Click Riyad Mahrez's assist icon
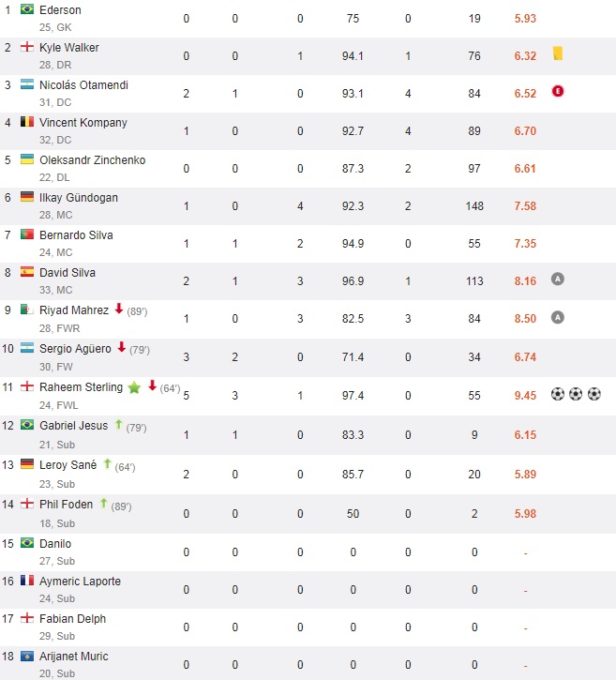This screenshot has width=616, height=680. pos(557,317)
